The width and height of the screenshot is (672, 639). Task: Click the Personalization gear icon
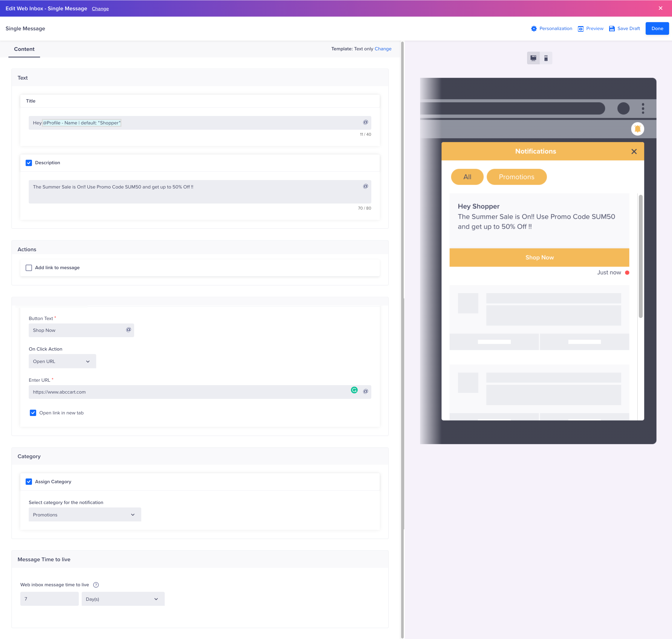(533, 29)
